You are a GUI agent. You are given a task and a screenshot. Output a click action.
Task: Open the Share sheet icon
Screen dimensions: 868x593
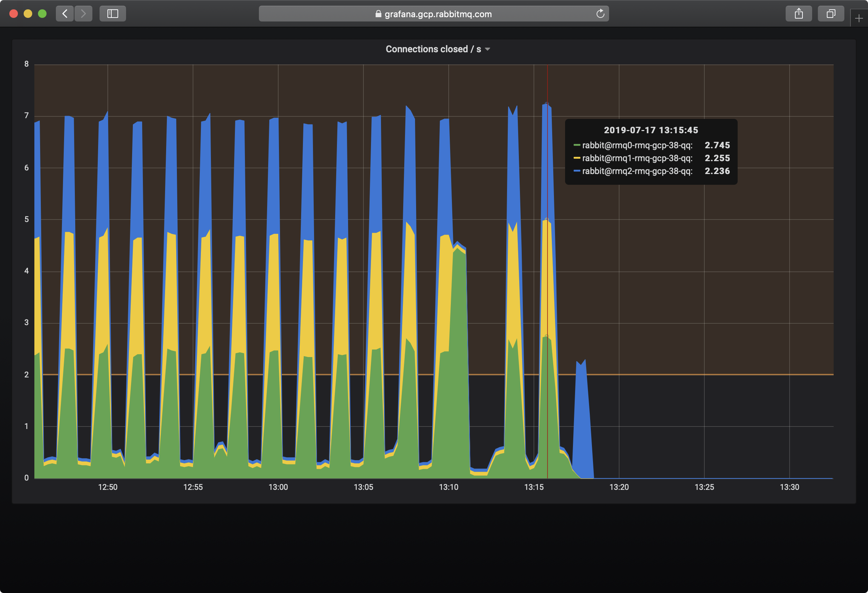(799, 14)
